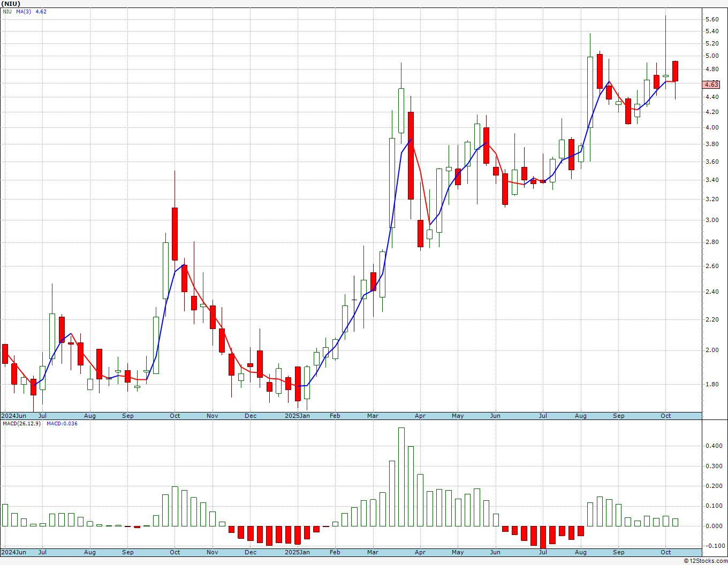Click the 5.60 price axis label

(x=712, y=19)
